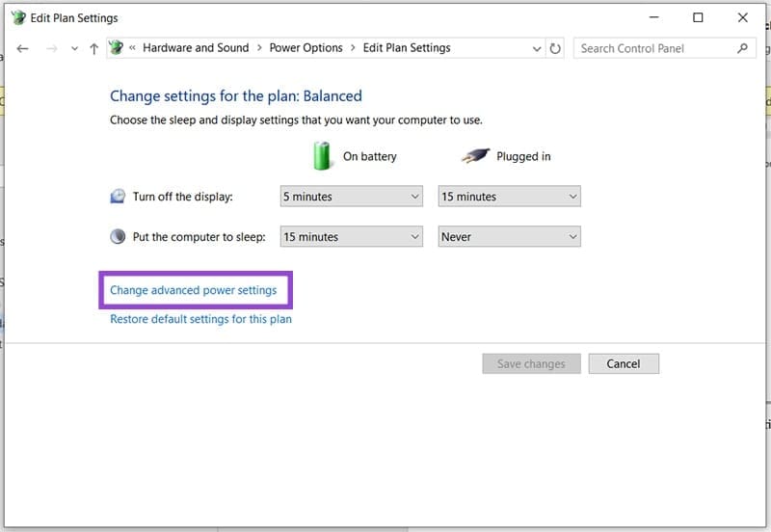Click the Cancel button
This screenshot has height=532, width=771.
(624, 364)
